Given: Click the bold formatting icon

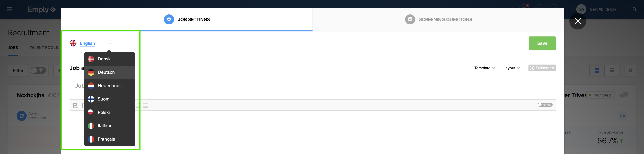Looking at the screenshot, I should (x=75, y=105).
